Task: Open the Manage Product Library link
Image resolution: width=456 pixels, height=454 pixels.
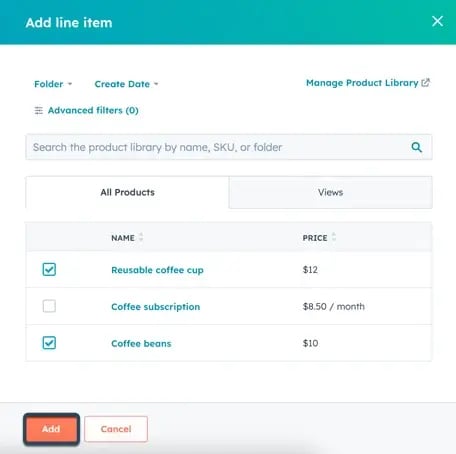Action: pyautogui.click(x=362, y=83)
